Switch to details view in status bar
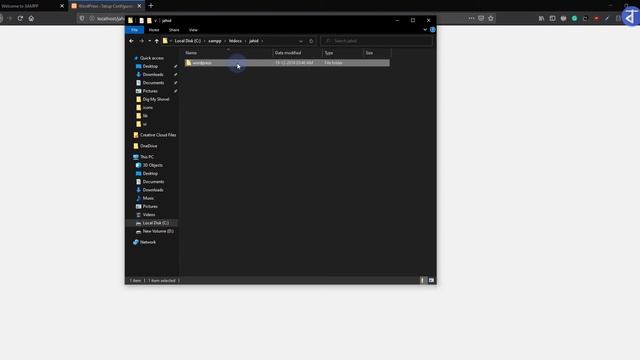This screenshot has width=640, height=360. (x=422, y=280)
